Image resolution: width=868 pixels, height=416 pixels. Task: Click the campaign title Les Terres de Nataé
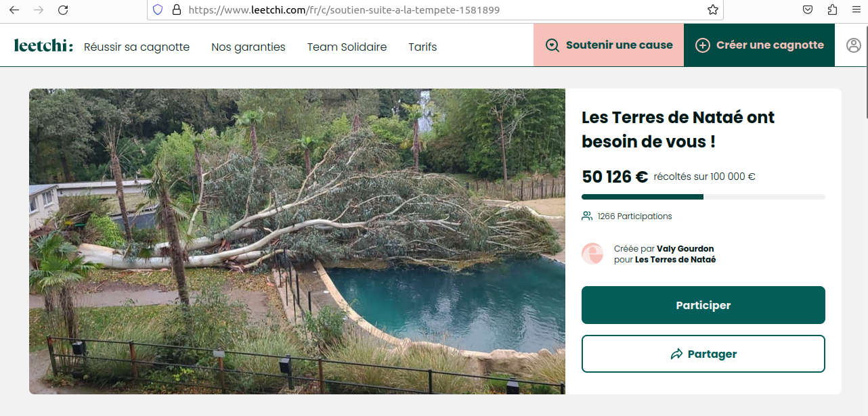[x=678, y=129]
